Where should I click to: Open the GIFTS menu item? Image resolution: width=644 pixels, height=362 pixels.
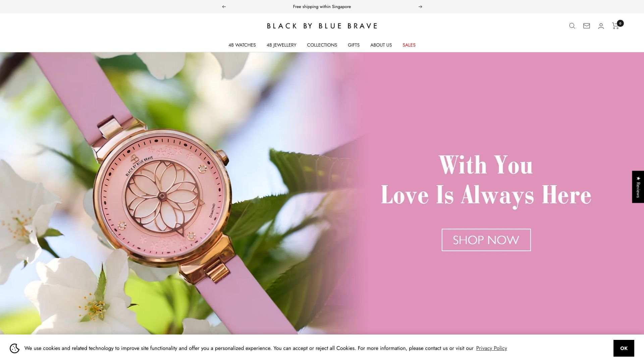pyautogui.click(x=354, y=45)
